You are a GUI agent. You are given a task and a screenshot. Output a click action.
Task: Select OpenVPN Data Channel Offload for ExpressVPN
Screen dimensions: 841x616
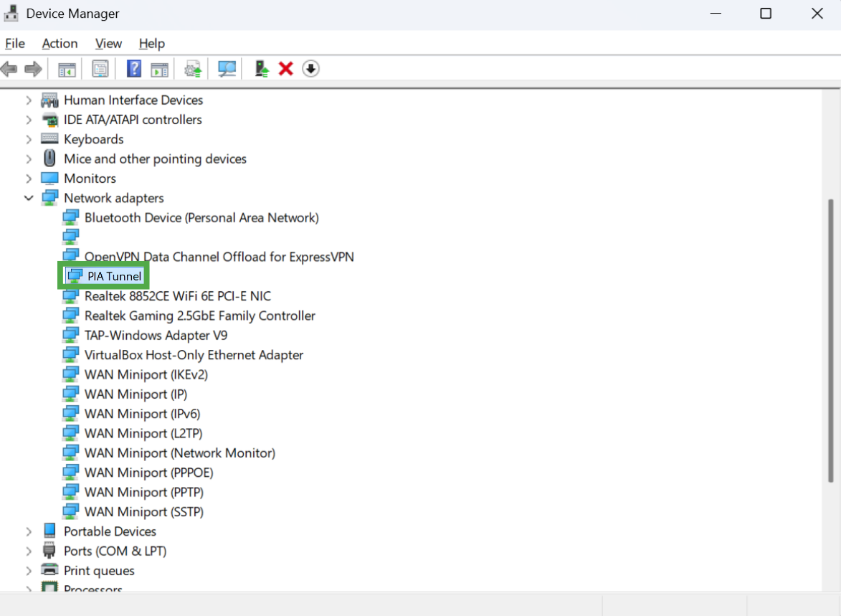219,257
